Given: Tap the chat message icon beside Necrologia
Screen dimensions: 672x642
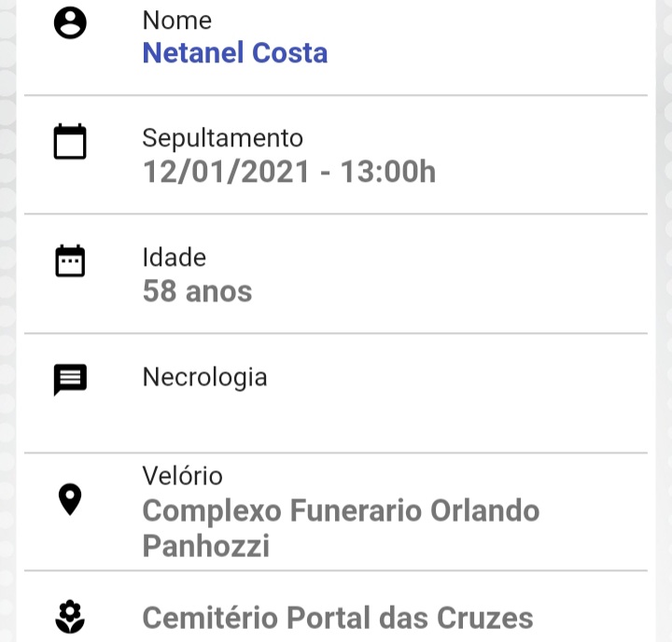Looking at the screenshot, I should (x=70, y=380).
